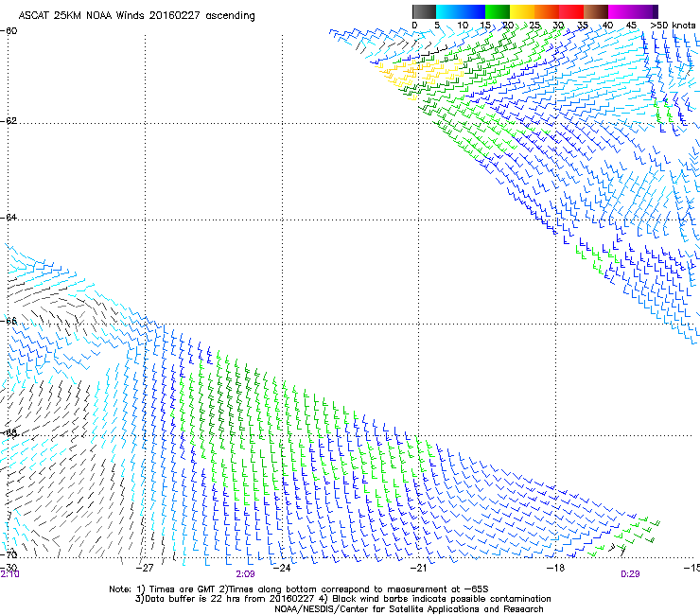Image resolution: width=700 pixels, height=615 pixels.
Task: Click the orange 25–30 knots legend swatch
Action: (547, 11)
